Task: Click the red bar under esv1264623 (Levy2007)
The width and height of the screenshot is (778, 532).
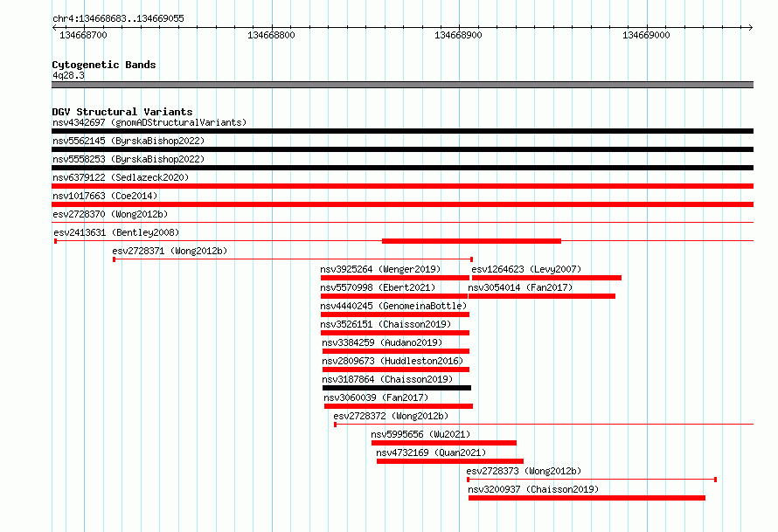Action: [x=546, y=278]
